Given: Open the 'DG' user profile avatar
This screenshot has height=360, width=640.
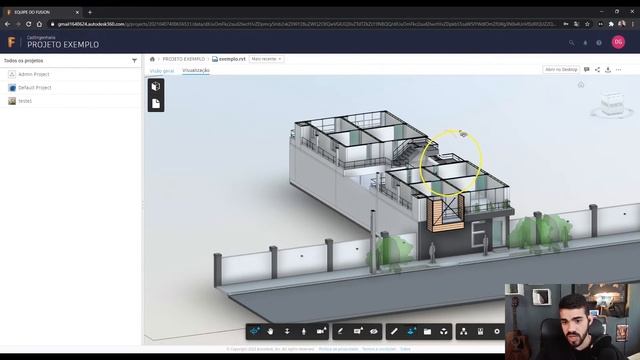Looking at the screenshot, I should [618, 42].
